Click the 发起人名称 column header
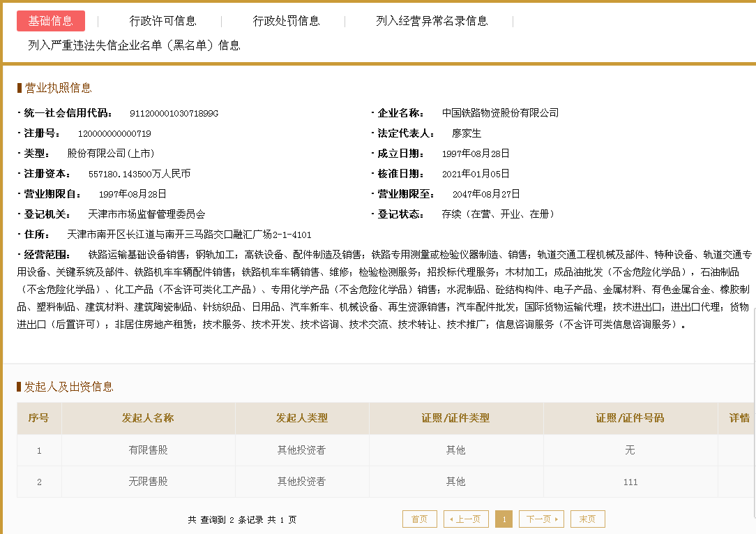 pos(148,417)
